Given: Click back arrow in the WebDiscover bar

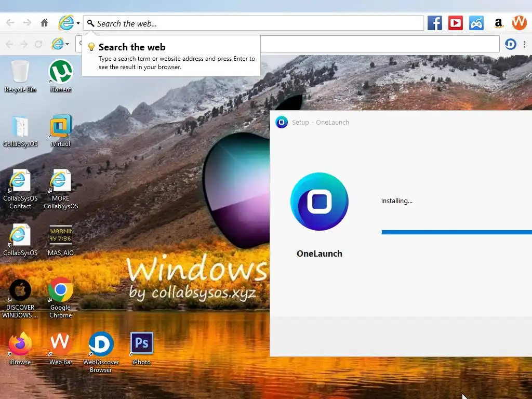Looking at the screenshot, I should point(9,44).
